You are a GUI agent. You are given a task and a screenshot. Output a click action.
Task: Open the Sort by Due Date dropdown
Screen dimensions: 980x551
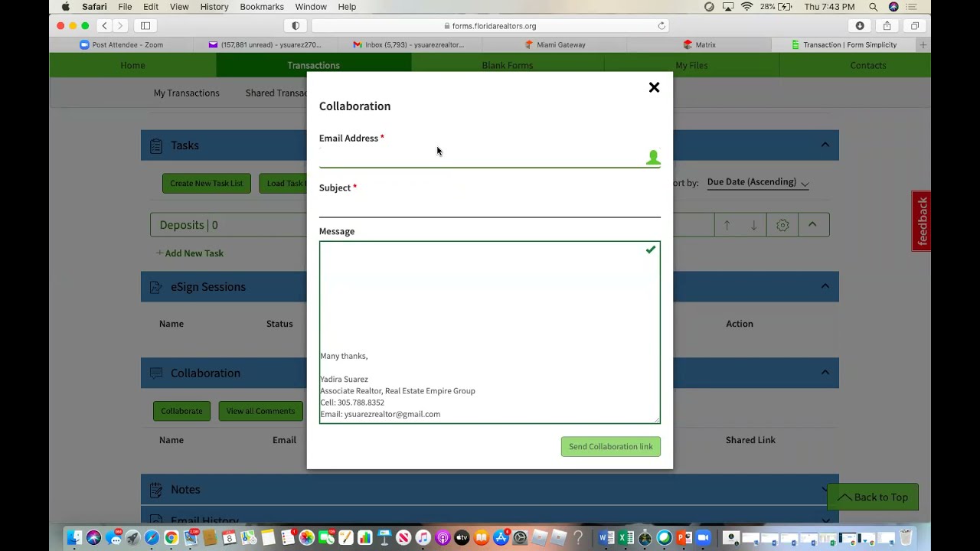click(x=757, y=182)
